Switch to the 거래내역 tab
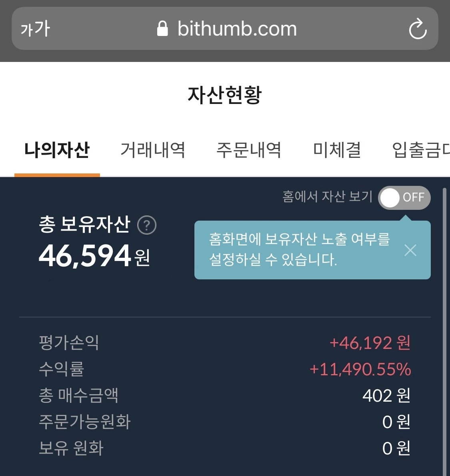This screenshot has height=476, width=450. pyautogui.click(x=153, y=150)
